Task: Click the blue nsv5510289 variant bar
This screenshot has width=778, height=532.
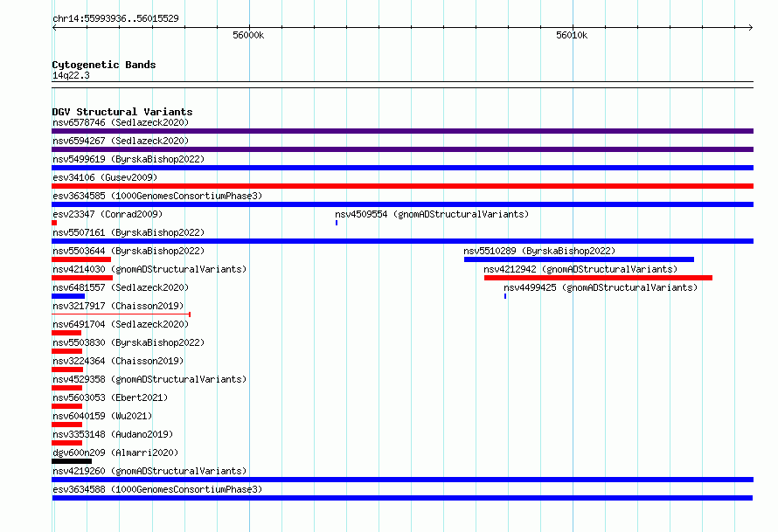Action: pos(579,259)
